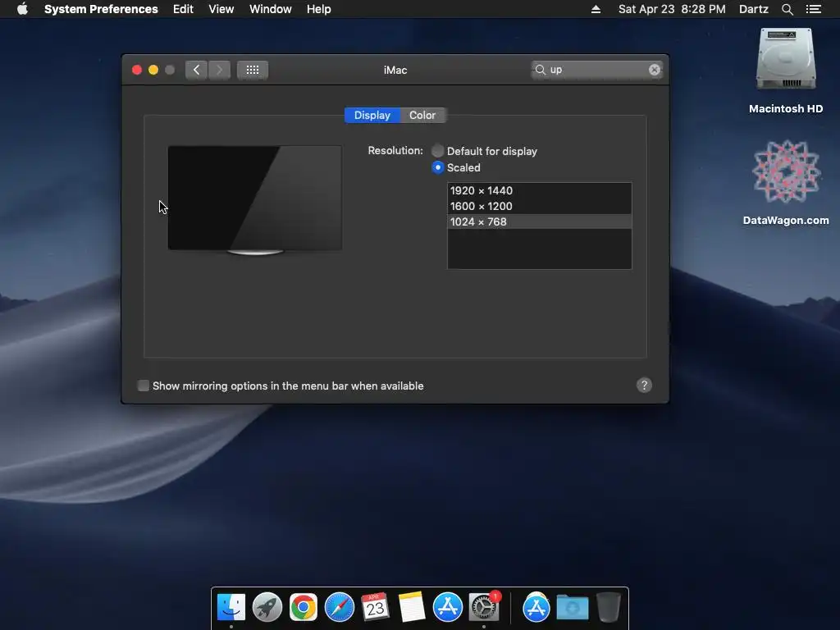Open Calendar showing 23 in Dock

tap(375, 607)
